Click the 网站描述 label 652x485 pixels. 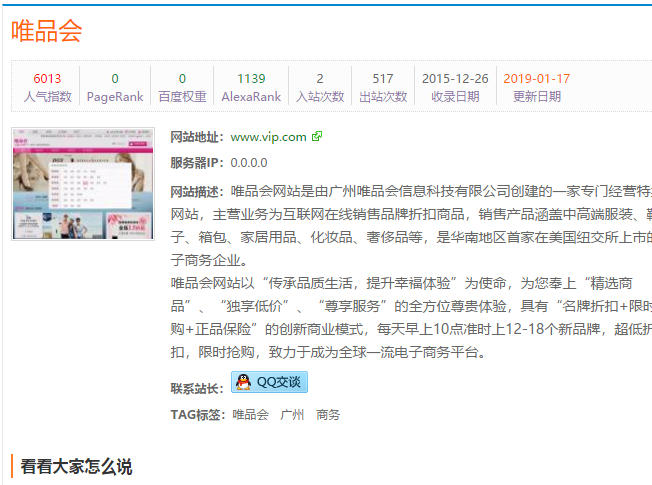pos(197,192)
